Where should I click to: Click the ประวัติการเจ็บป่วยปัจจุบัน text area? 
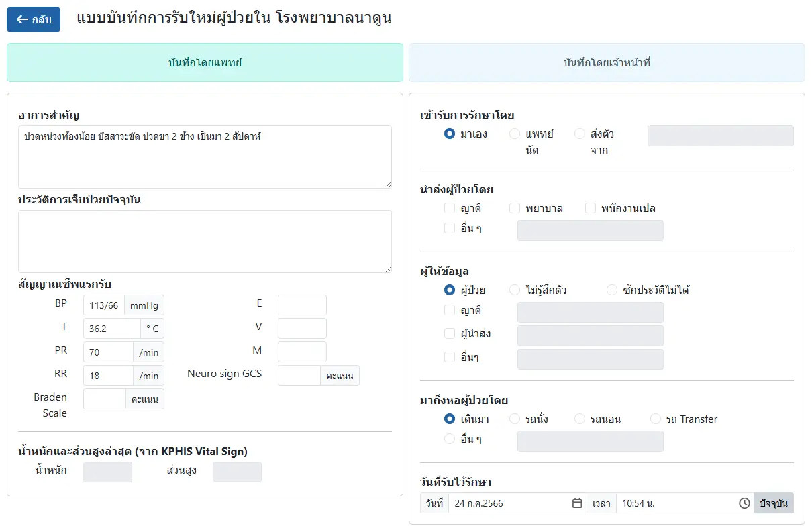pyautogui.click(x=205, y=242)
